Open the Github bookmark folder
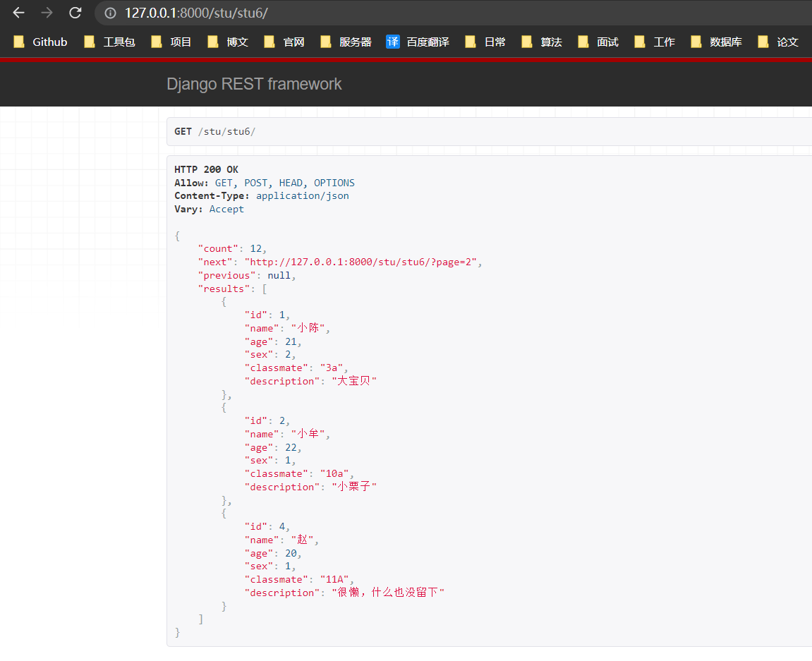The image size is (812, 661). [x=41, y=42]
